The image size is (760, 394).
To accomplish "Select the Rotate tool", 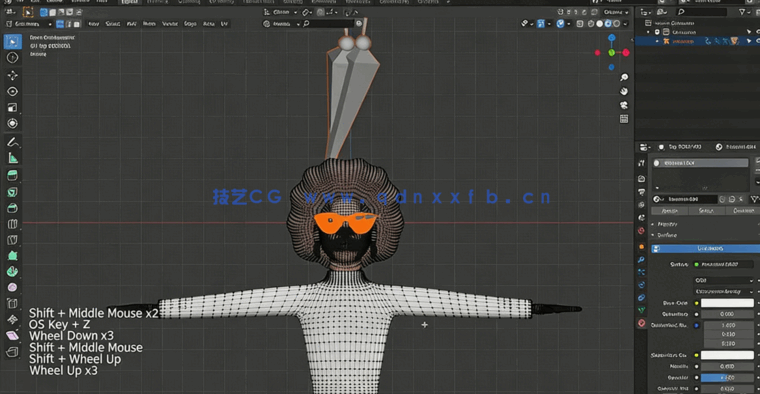I will (13, 91).
